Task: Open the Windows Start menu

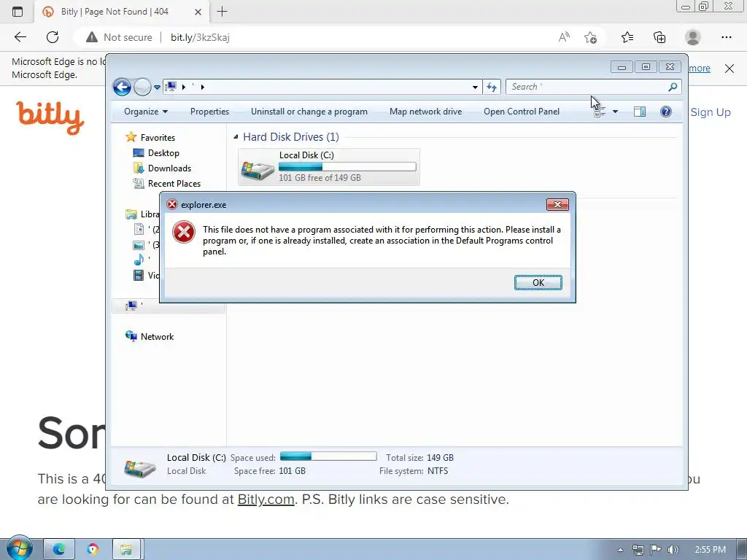Action: pyautogui.click(x=19, y=548)
